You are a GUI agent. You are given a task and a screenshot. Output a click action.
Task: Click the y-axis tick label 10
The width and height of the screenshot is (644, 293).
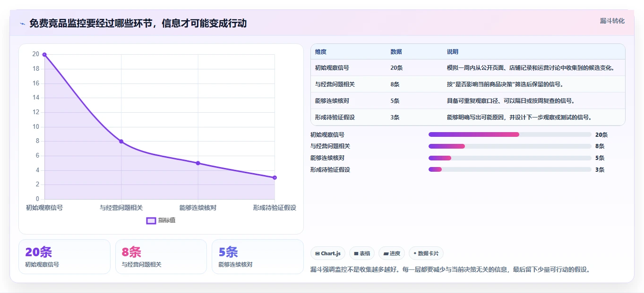[35, 127]
